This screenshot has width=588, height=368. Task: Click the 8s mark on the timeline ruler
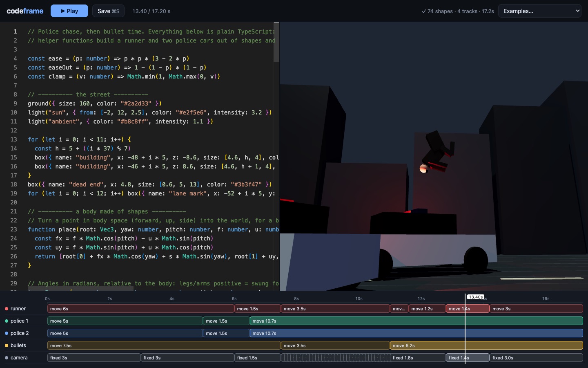pyautogui.click(x=296, y=298)
